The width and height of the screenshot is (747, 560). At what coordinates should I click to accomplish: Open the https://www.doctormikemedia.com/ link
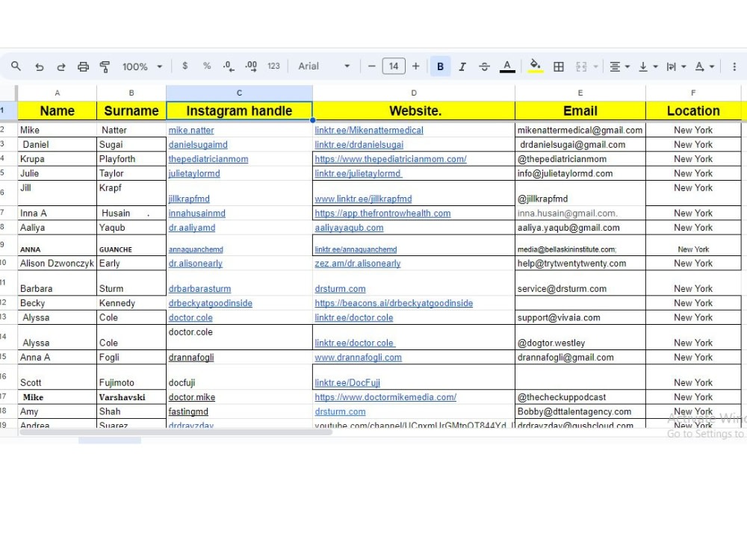pos(385,397)
